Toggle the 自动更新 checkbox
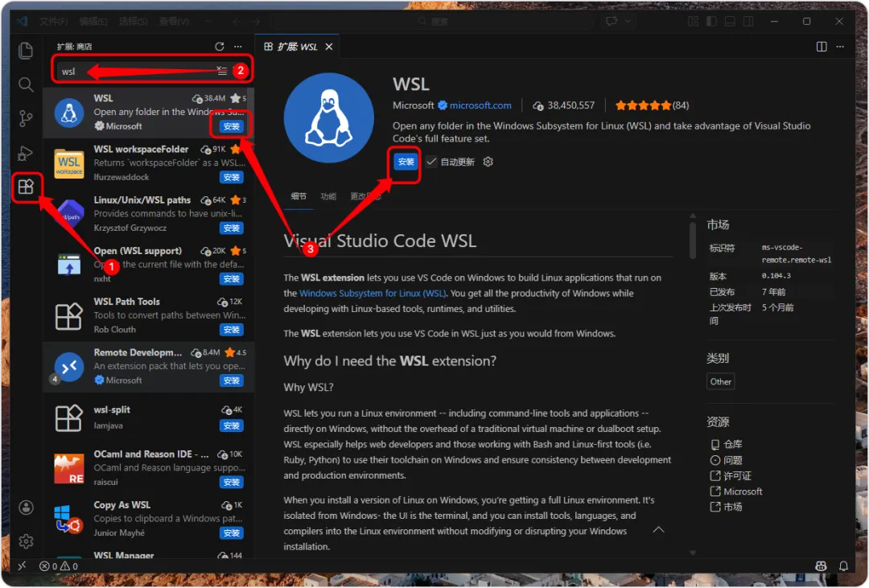Image resolution: width=869 pixels, height=588 pixels. (431, 162)
